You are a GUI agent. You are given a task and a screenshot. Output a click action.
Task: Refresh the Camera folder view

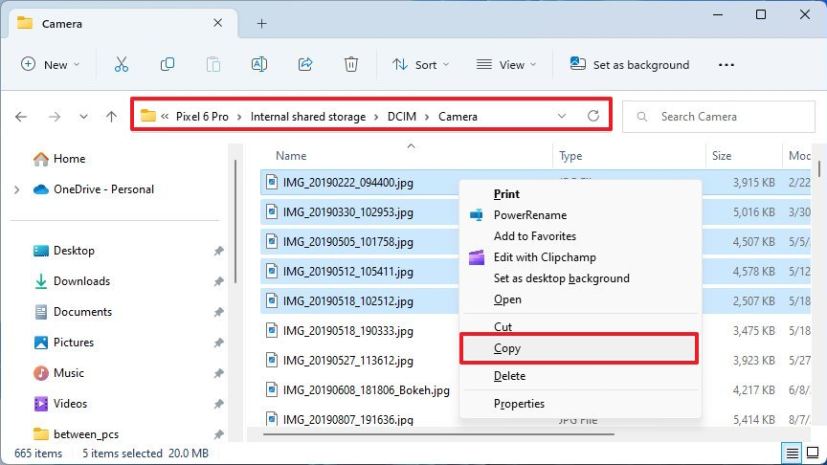click(593, 116)
